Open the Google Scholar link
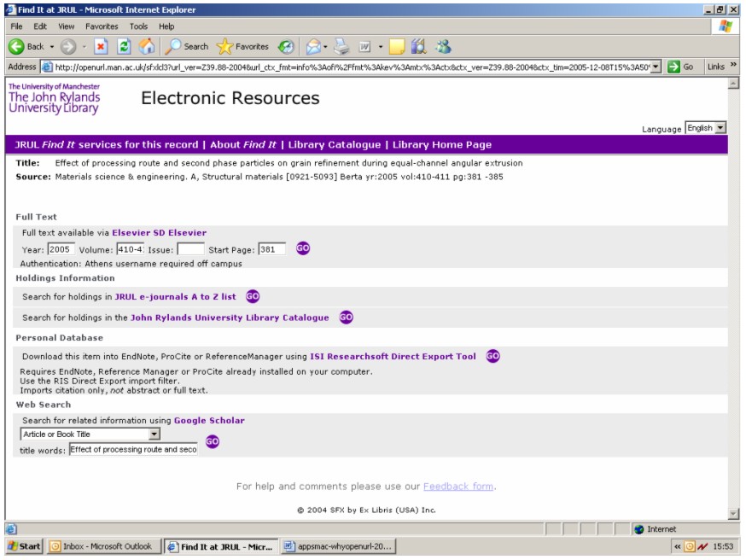The width and height of the screenshot is (746, 560). pos(209,421)
